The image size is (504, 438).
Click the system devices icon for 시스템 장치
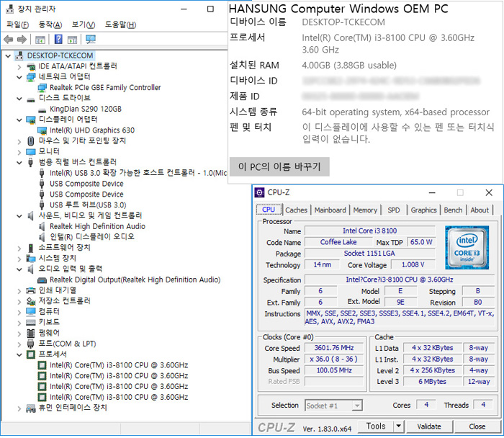point(31,259)
